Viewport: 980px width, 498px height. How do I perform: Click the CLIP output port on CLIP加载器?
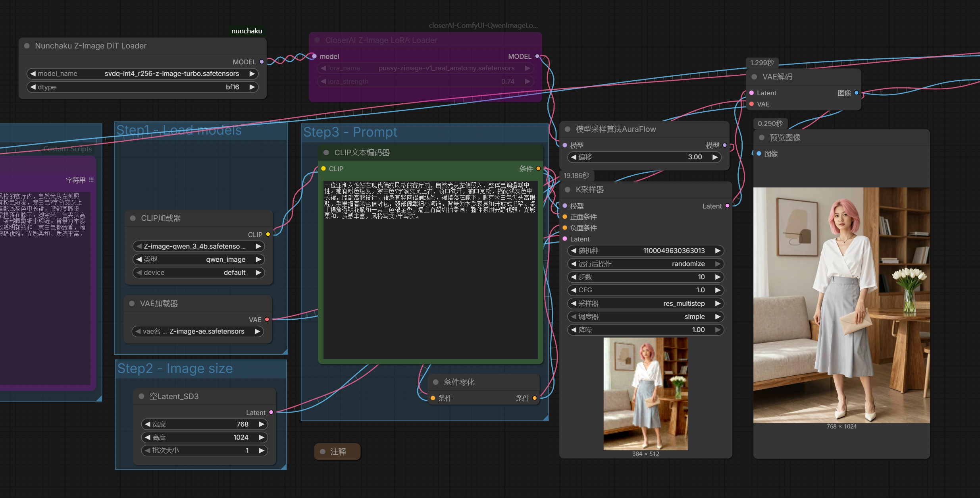pyautogui.click(x=268, y=234)
